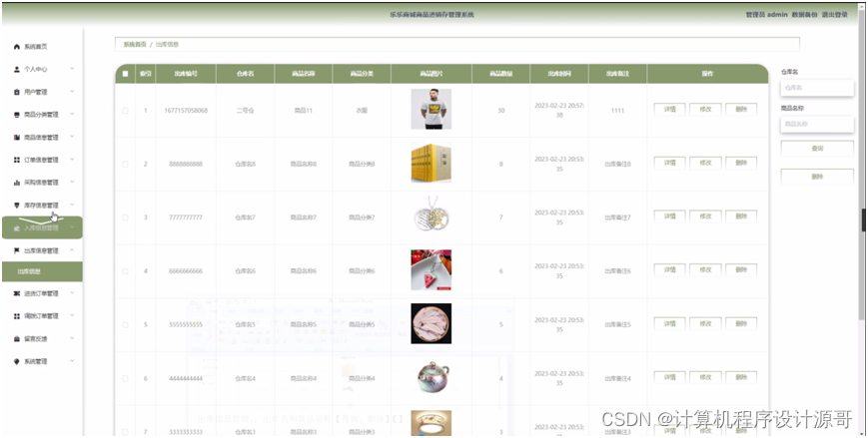This screenshot has width=868, height=438.
Task: Click the 商品信息管理 sidebar icon
Action: (17, 138)
